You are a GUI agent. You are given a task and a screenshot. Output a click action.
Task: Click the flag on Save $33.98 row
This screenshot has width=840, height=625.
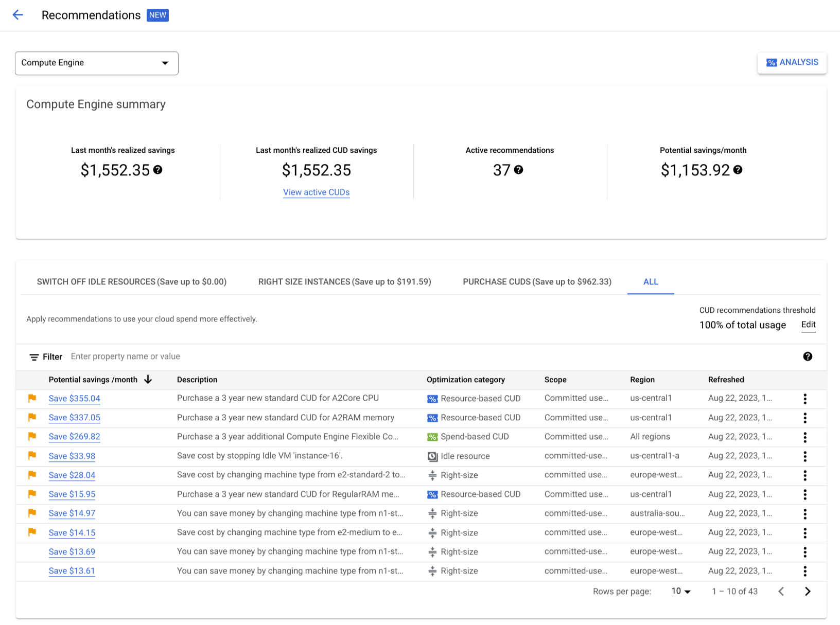[x=32, y=455]
